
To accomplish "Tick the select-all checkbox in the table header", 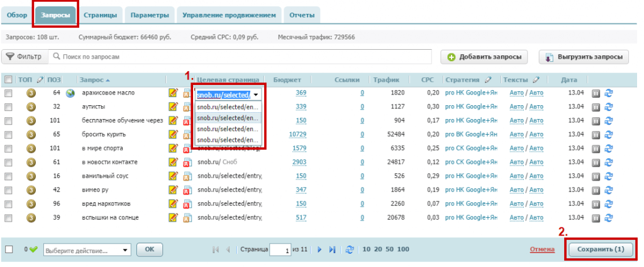I will pyautogui.click(x=8, y=79).
